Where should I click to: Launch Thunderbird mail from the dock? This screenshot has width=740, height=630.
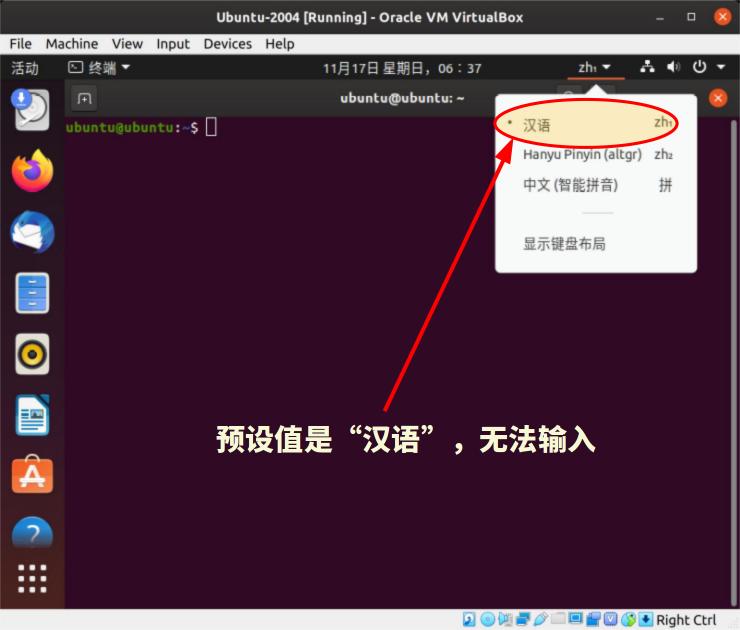point(32,232)
